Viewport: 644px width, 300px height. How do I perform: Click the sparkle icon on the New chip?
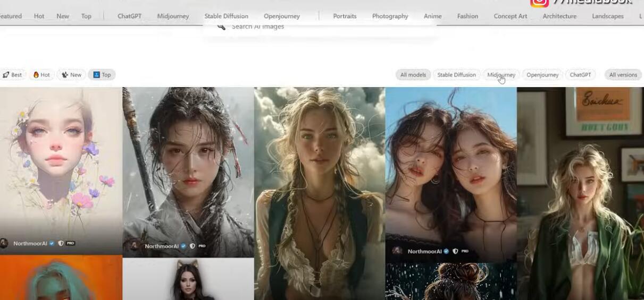pyautogui.click(x=65, y=75)
